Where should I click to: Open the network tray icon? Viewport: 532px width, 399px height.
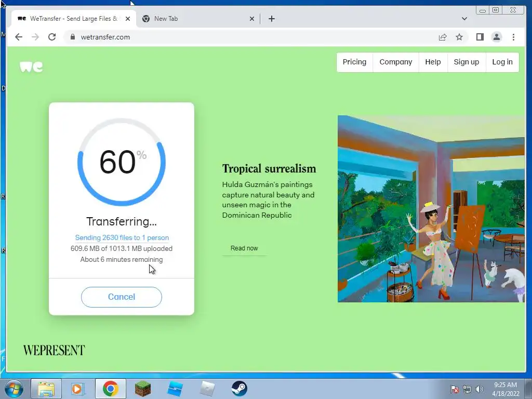click(x=467, y=389)
